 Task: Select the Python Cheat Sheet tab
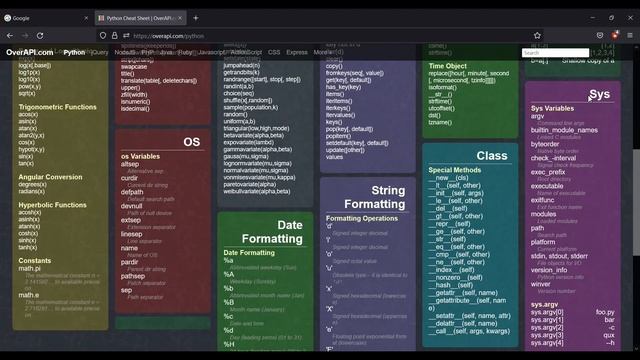coord(141,18)
